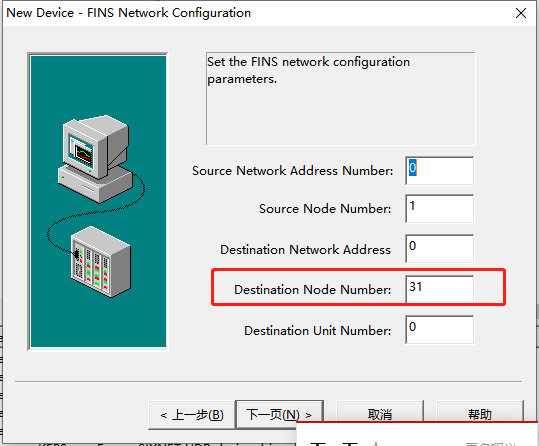Close the FINS Network Configuration dialog
The image size is (539, 446).
[521, 13]
